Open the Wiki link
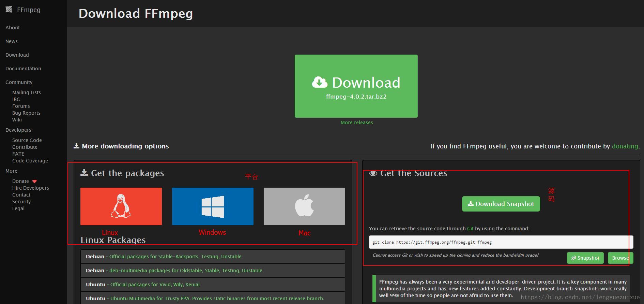 pyautogui.click(x=17, y=120)
